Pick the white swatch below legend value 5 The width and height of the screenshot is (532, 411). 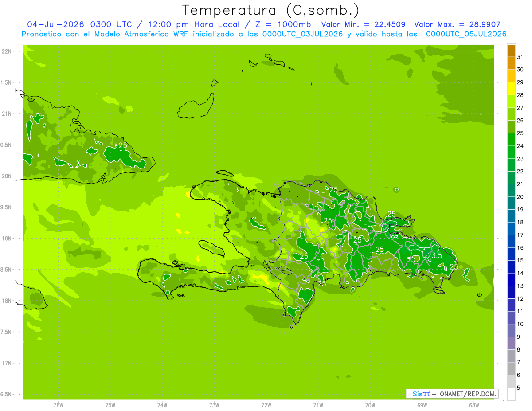point(511,394)
